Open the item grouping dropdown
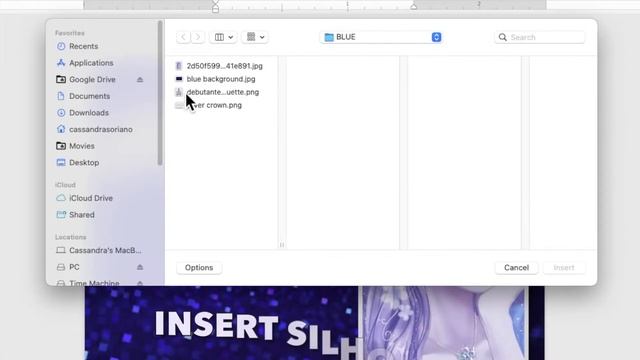This screenshot has height=360, width=640. coord(255,37)
